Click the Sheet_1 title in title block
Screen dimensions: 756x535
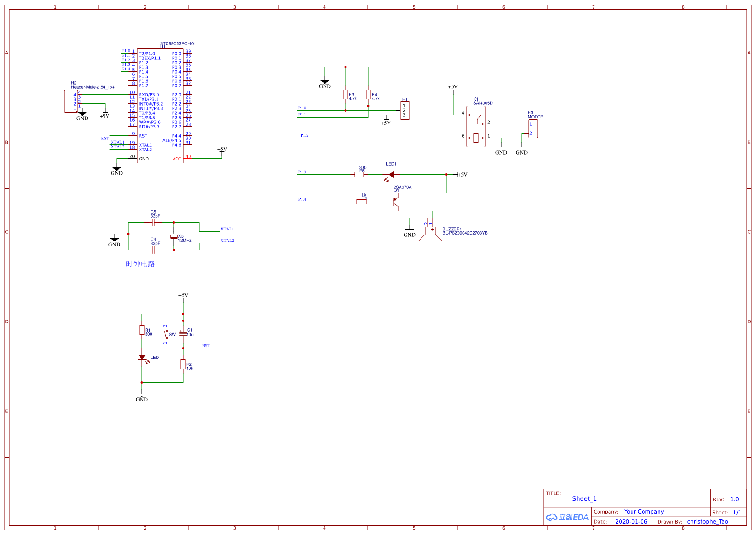click(x=584, y=499)
